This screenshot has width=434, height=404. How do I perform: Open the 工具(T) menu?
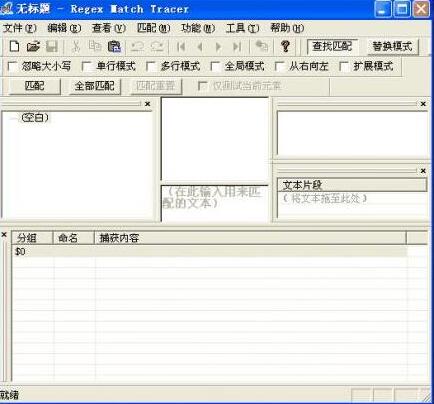click(242, 28)
